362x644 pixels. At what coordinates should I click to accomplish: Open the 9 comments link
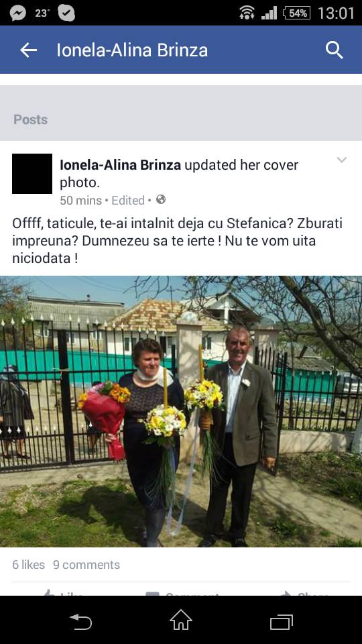click(x=86, y=565)
